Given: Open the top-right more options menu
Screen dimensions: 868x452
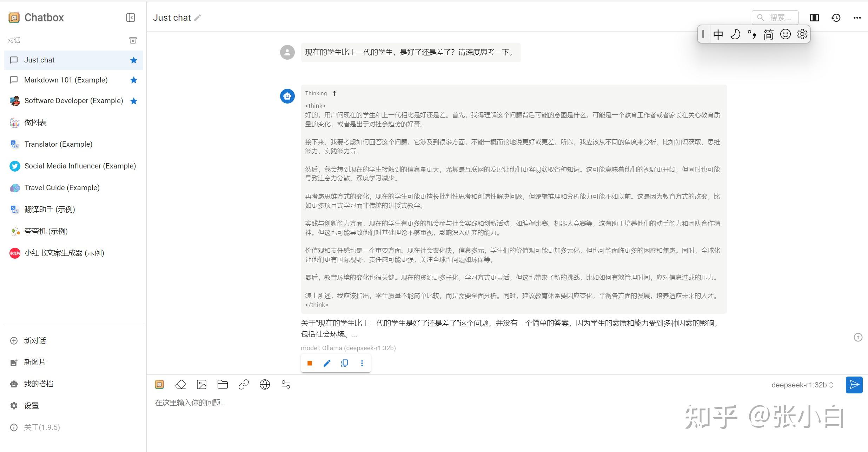Looking at the screenshot, I should coord(857,18).
